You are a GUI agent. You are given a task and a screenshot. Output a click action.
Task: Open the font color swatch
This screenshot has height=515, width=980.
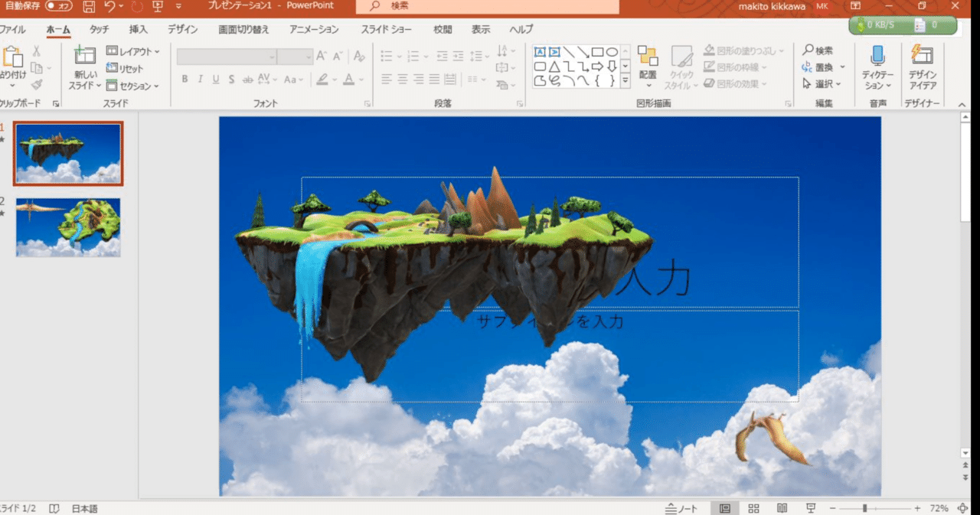pos(350,79)
